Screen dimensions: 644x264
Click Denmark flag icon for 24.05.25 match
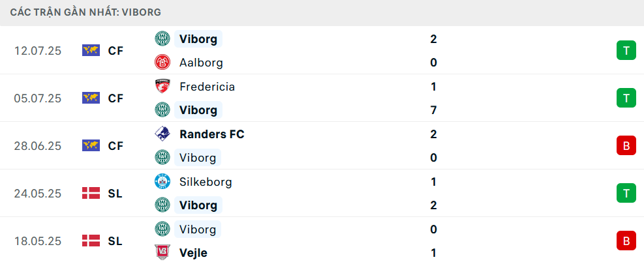(91, 194)
